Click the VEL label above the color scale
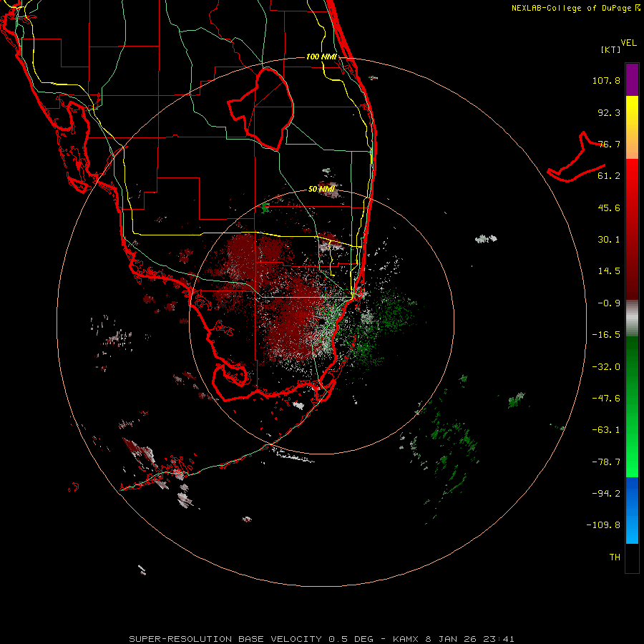644x644 pixels. tap(628, 43)
